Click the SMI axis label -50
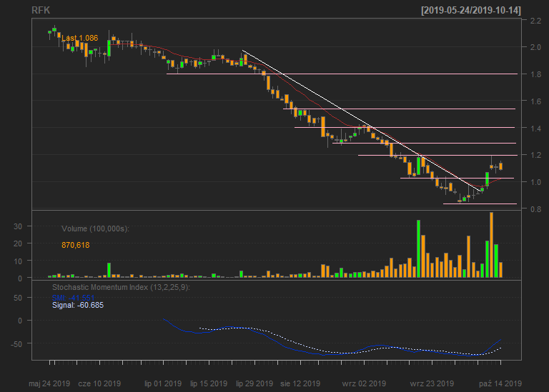 click(16, 344)
